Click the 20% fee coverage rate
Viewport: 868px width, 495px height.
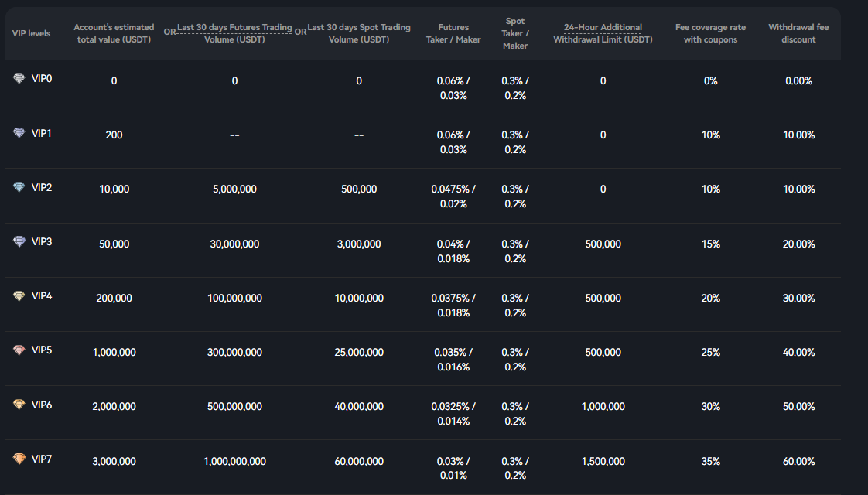point(710,299)
